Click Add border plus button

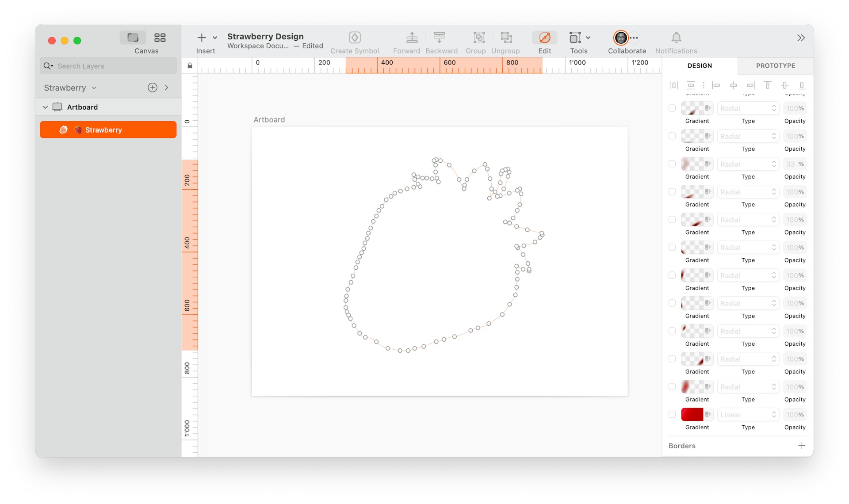(x=802, y=445)
